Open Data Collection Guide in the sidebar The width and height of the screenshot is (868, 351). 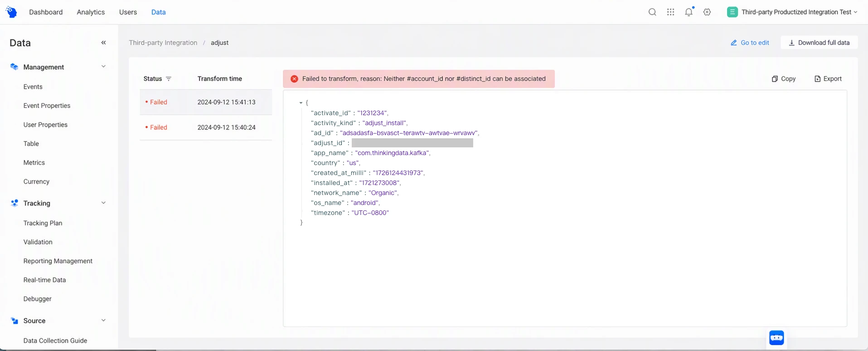(x=55, y=341)
